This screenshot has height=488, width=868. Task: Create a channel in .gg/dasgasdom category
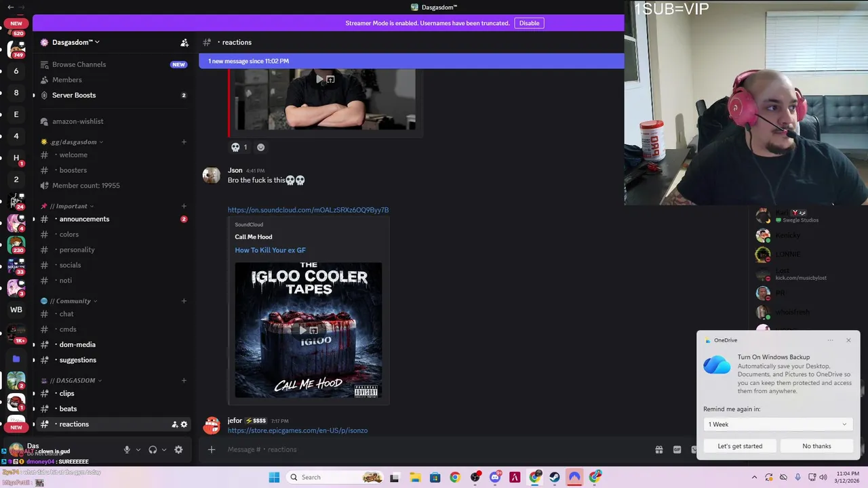pos(184,142)
